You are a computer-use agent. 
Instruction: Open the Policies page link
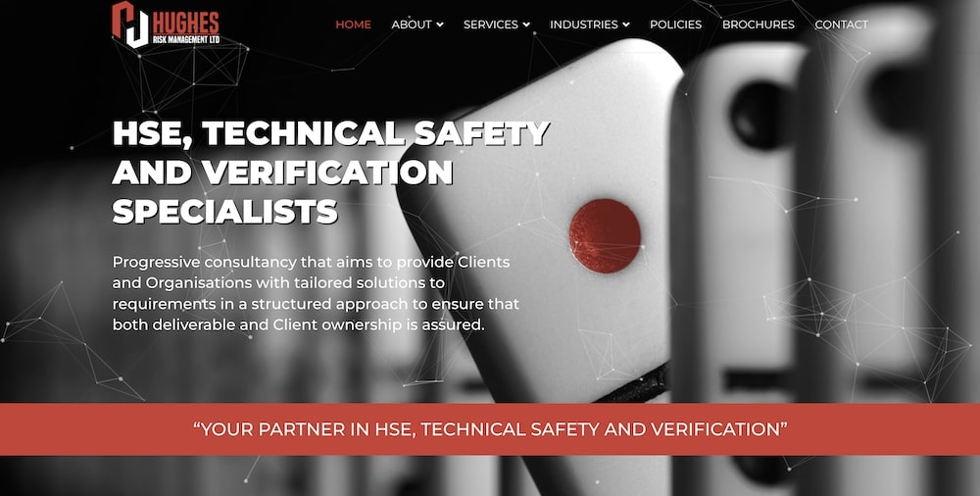coord(675,25)
